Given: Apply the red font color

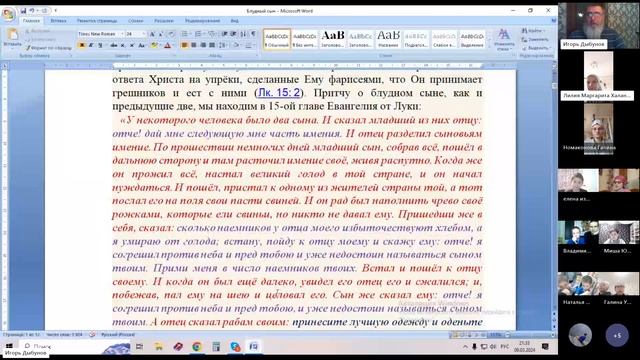Looking at the screenshot, I should pos(167,45).
